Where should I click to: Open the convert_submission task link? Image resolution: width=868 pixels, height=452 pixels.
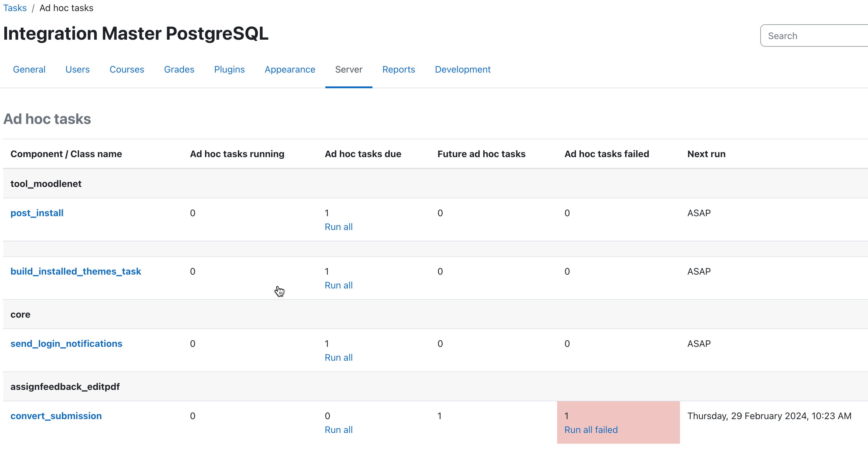tap(56, 416)
